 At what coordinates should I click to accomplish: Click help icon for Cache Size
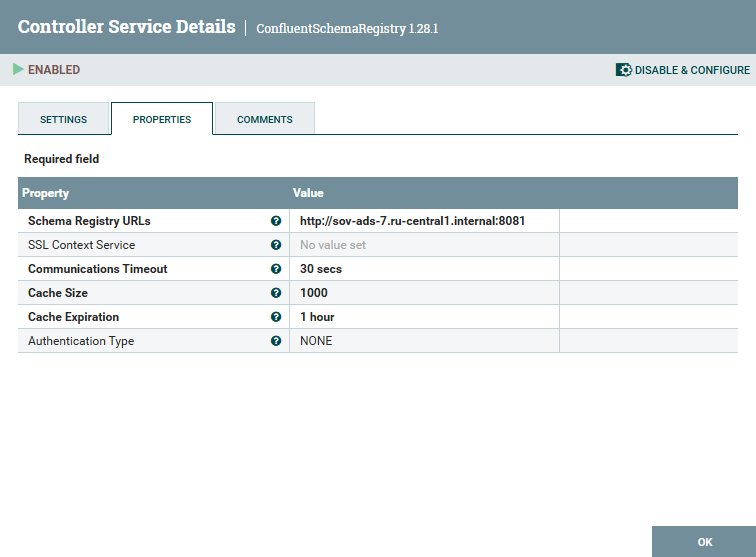276,293
